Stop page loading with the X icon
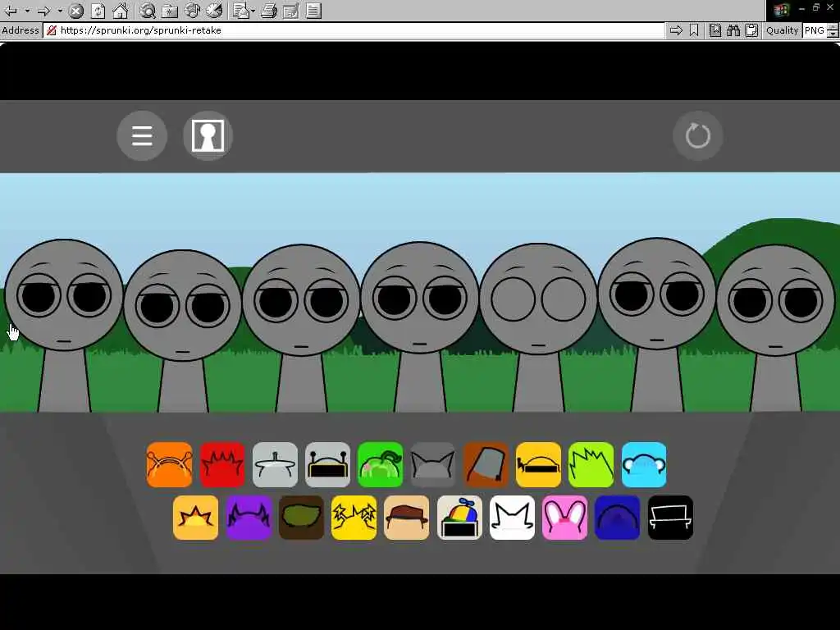This screenshot has height=630, width=840. tap(76, 11)
